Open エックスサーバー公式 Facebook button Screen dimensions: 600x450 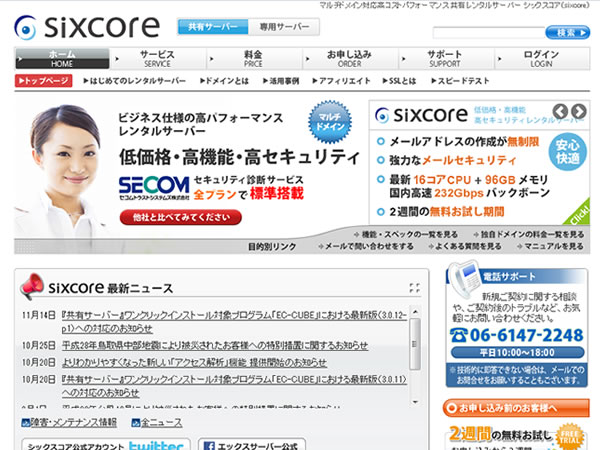[x=252, y=445]
